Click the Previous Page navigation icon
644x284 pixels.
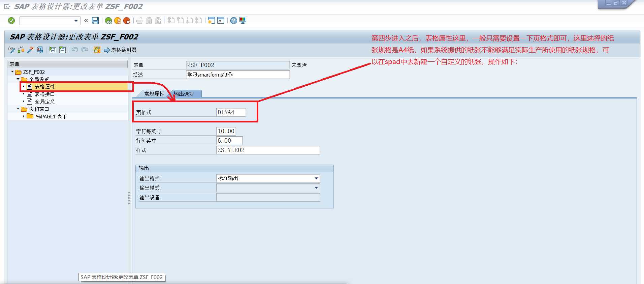pyautogui.click(x=180, y=21)
